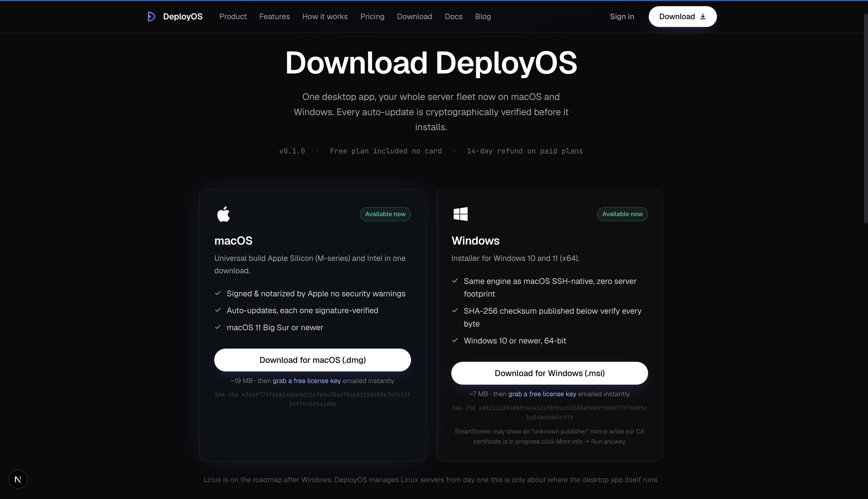Click "14-day refund on paid plans" text
This screenshot has width=868, height=499.
pos(525,151)
